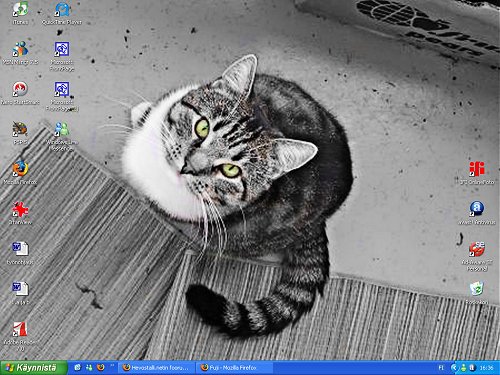The height and width of the screenshot is (375, 500).
Task: Expand the quick launch chevron on the taskbar
Action: [x=112, y=366]
